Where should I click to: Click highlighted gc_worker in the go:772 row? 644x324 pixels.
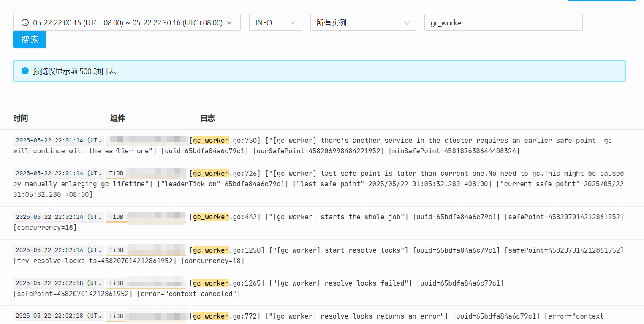(x=210, y=316)
